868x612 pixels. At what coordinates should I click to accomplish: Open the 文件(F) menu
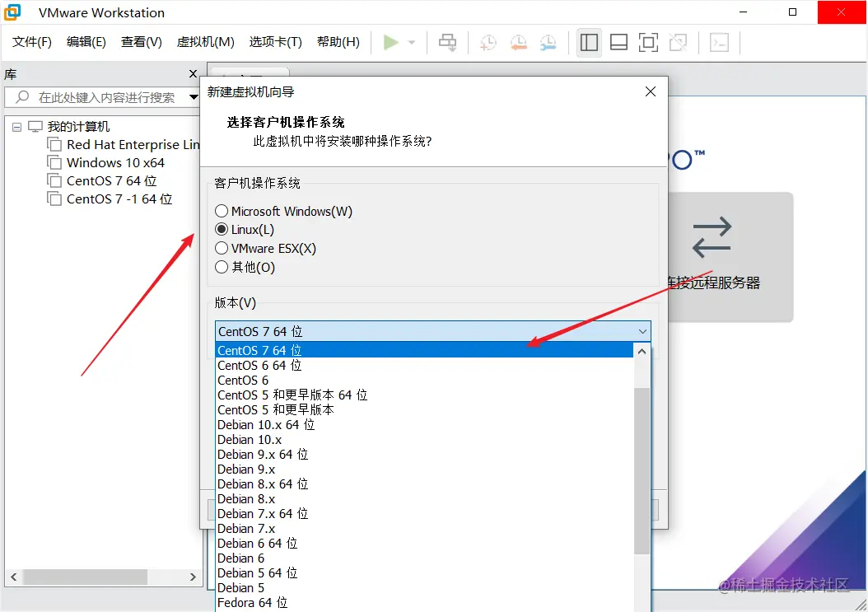point(32,42)
